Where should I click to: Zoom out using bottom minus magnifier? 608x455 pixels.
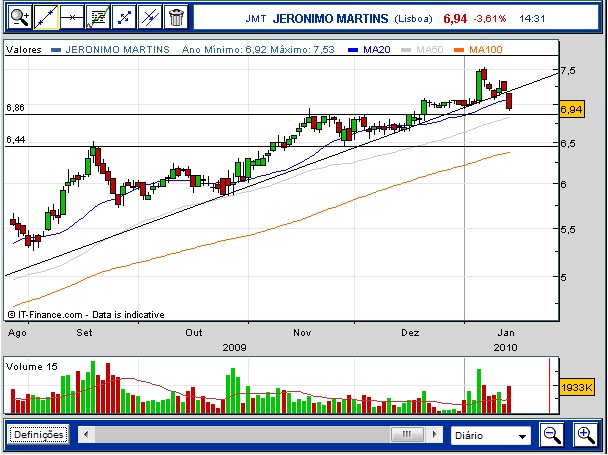coord(551,435)
